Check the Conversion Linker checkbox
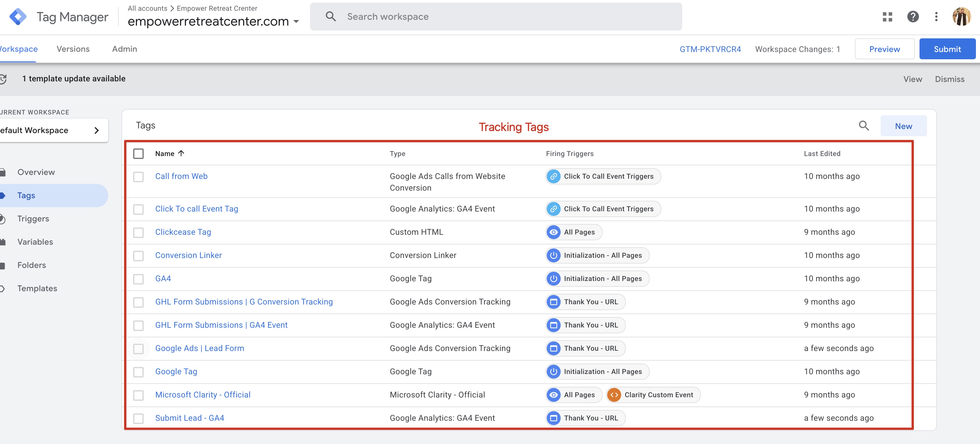 pos(138,256)
